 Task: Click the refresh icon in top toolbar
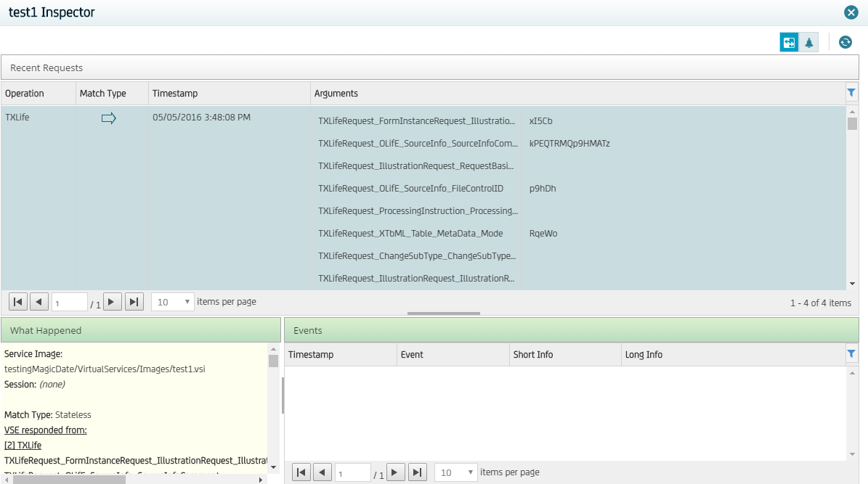[x=845, y=43]
